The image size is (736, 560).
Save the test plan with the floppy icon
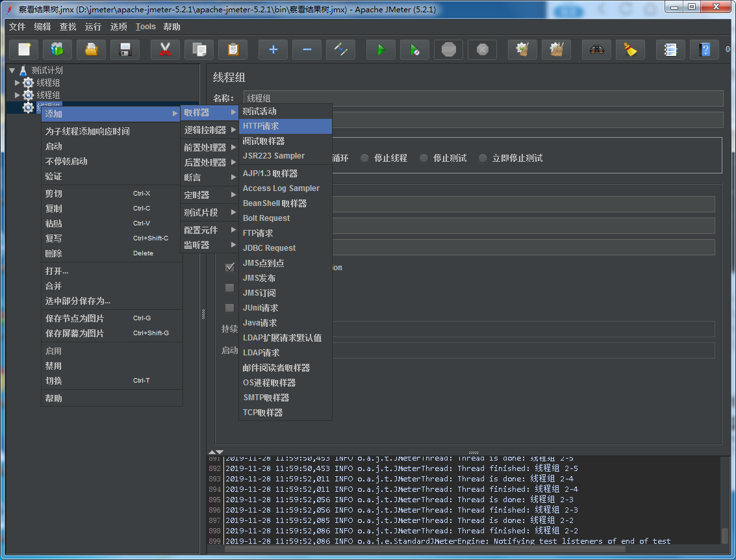(125, 49)
